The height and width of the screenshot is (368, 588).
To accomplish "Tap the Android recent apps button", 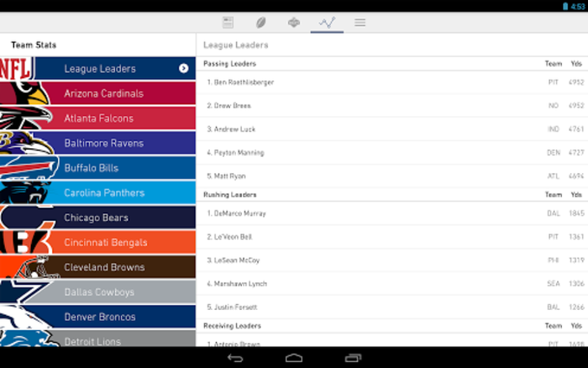I will [x=353, y=358].
